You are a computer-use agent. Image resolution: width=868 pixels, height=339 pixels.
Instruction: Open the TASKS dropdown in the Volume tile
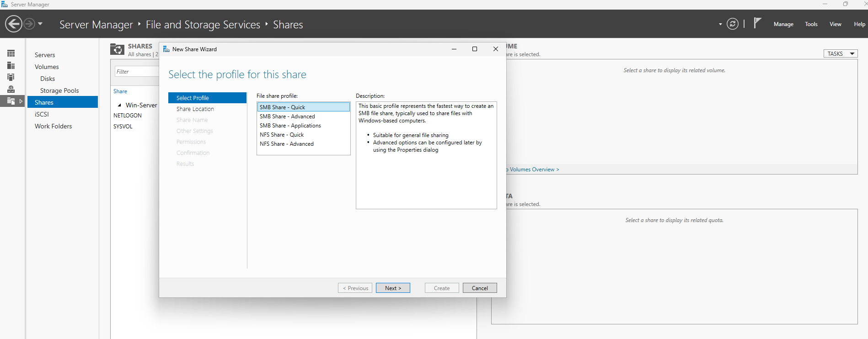pyautogui.click(x=841, y=53)
